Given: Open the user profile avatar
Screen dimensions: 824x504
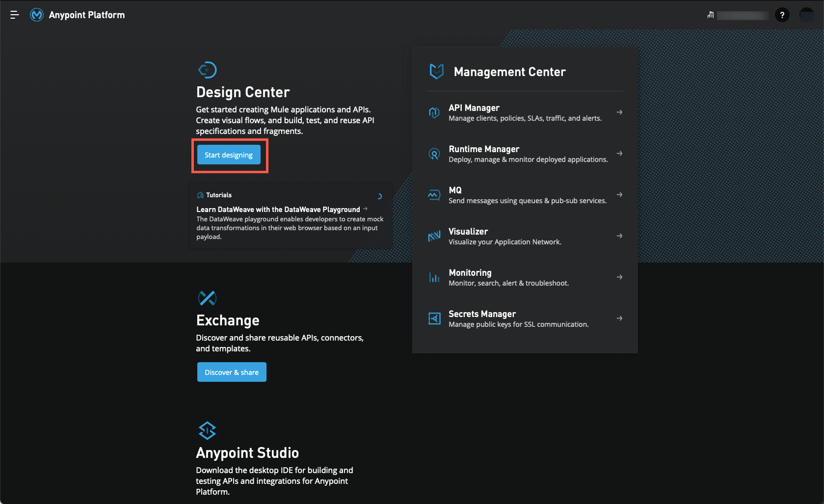Looking at the screenshot, I should point(807,15).
